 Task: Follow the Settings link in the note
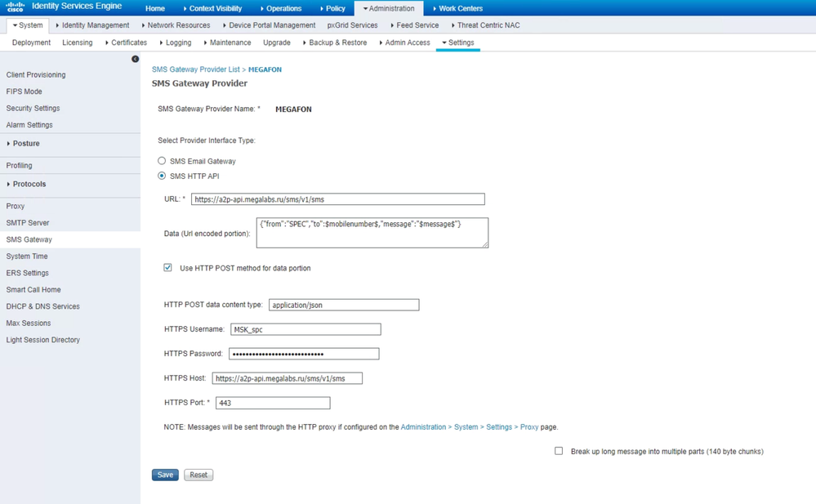point(499,427)
